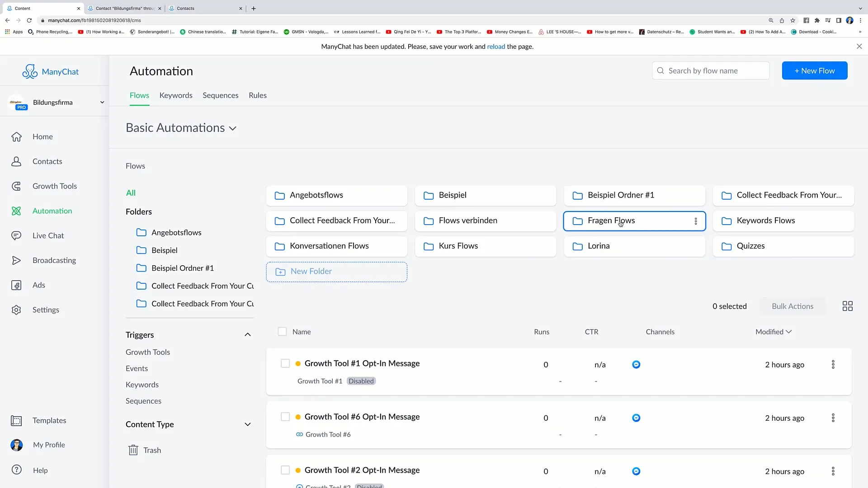Click the Automation lightning icon
Viewport: 868px width, 488px height.
(x=16, y=210)
